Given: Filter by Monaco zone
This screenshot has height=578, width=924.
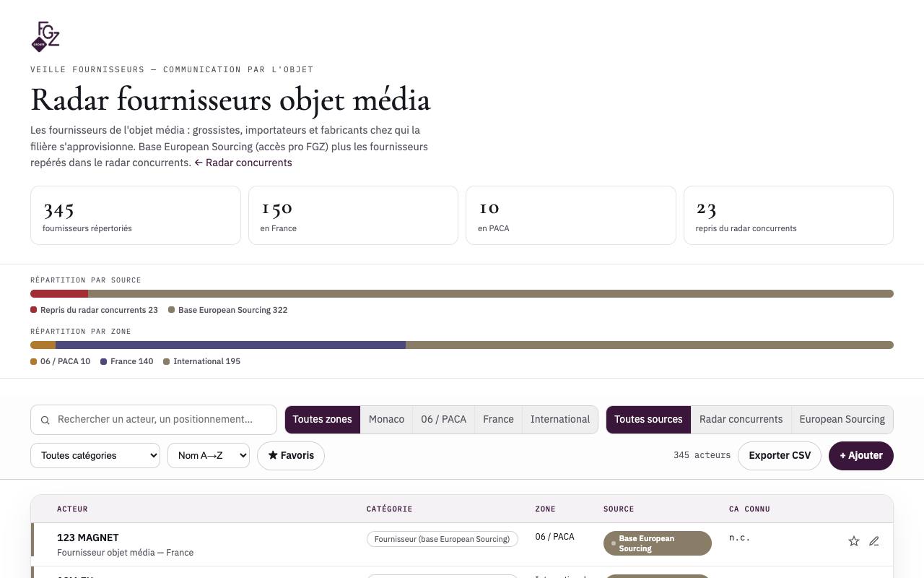Looking at the screenshot, I should pyautogui.click(x=386, y=420).
